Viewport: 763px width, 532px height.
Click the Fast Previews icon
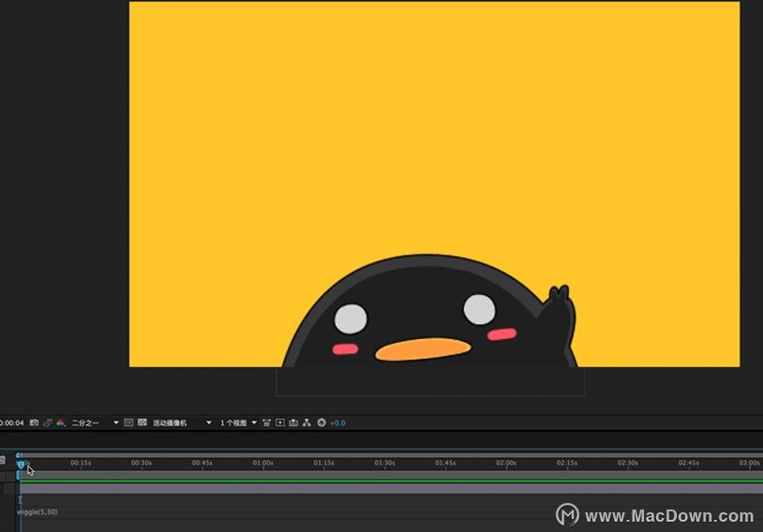point(280,422)
